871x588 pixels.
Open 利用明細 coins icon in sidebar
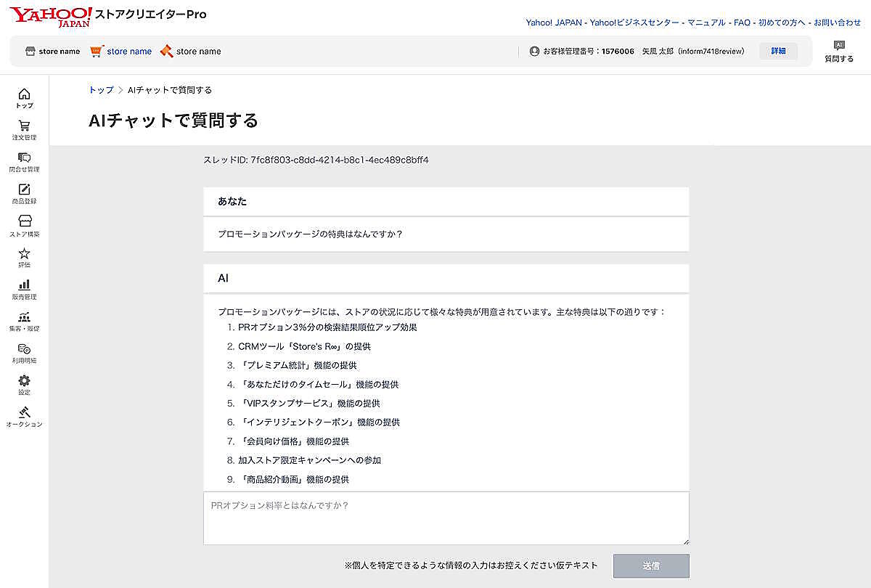24,349
